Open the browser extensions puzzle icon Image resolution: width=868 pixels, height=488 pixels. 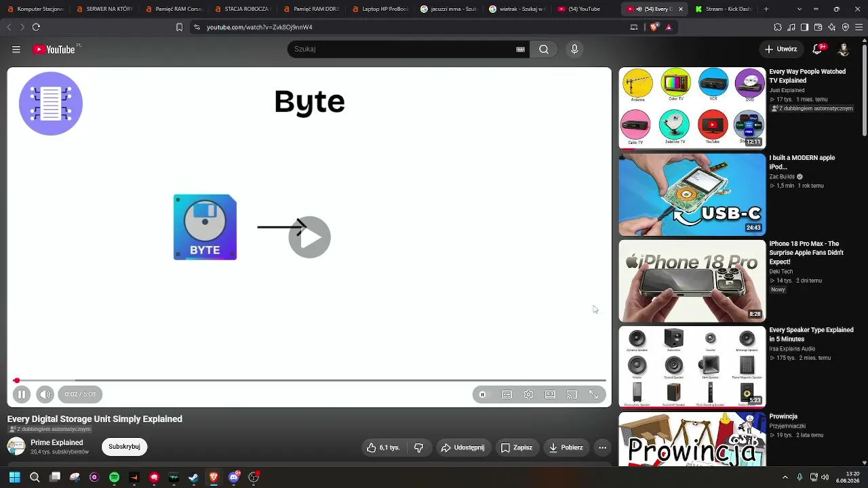click(x=778, y=27)
